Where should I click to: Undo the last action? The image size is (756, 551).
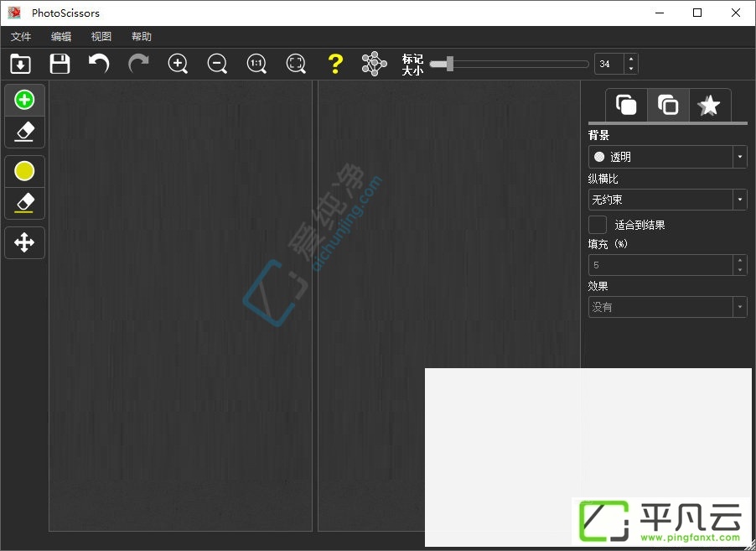pyautogui.click(x=100, y=64)
